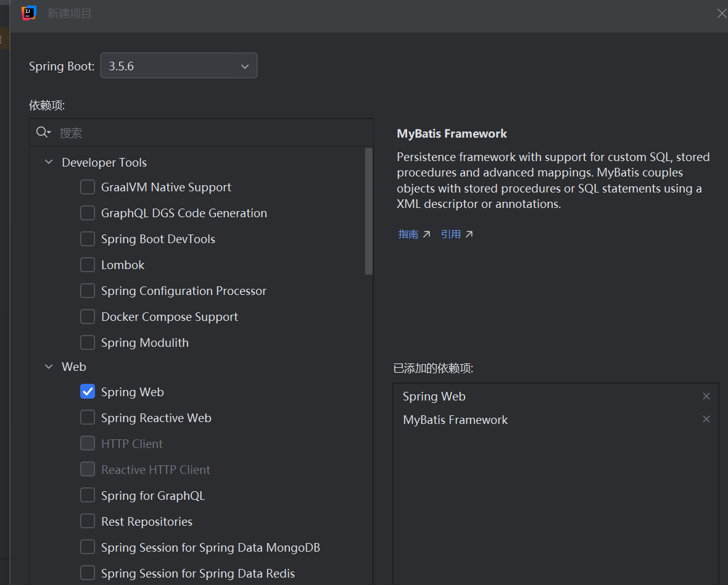This screenshot has width=728, height=585.
Task: Remove Spring Web from added dependencies
Action: pyautogui.click(x=706, y=396)
